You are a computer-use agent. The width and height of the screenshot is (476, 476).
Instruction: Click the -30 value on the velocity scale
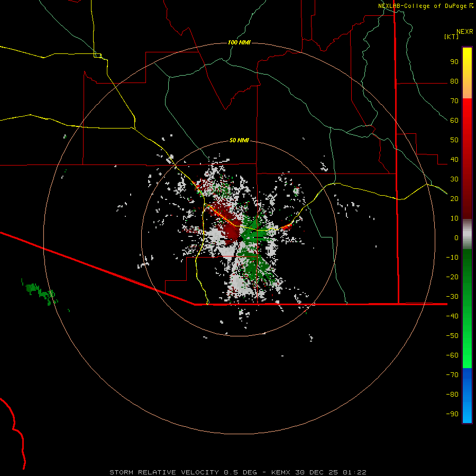coord(452,296)
